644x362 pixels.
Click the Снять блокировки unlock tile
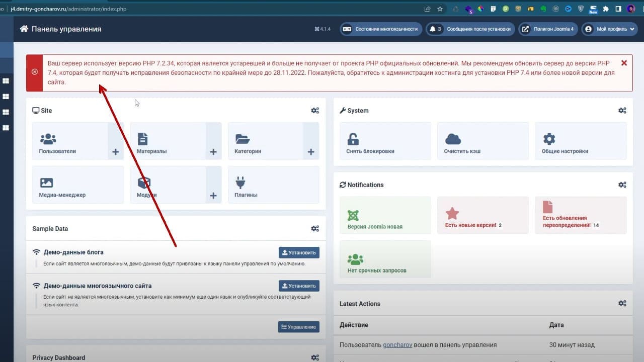tap(385, 141)
